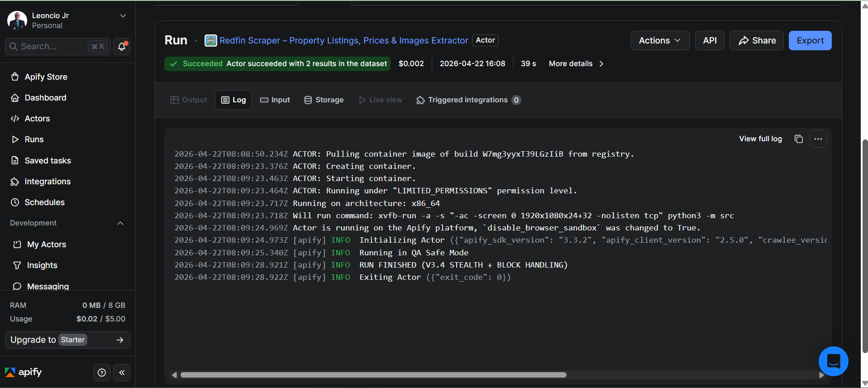The image size is (868, 388).
Task: Switch to the Output tab
Action: (189, 100)
